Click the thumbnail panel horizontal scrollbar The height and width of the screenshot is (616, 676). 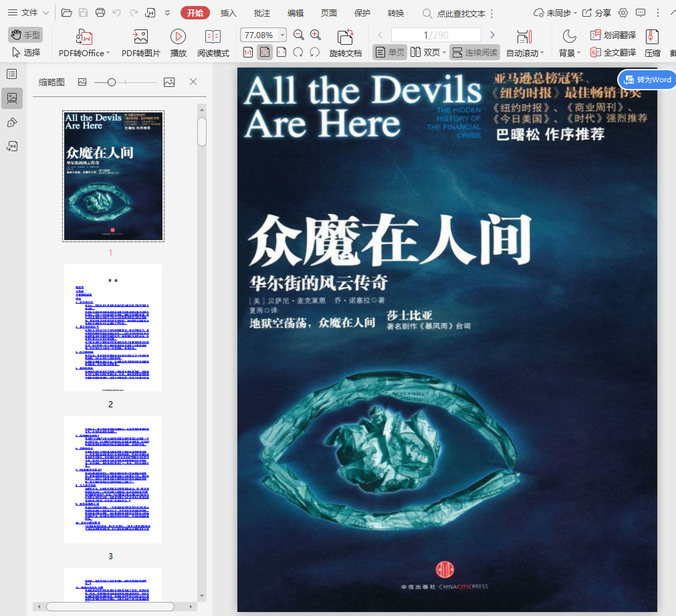[x=110, y=607]
